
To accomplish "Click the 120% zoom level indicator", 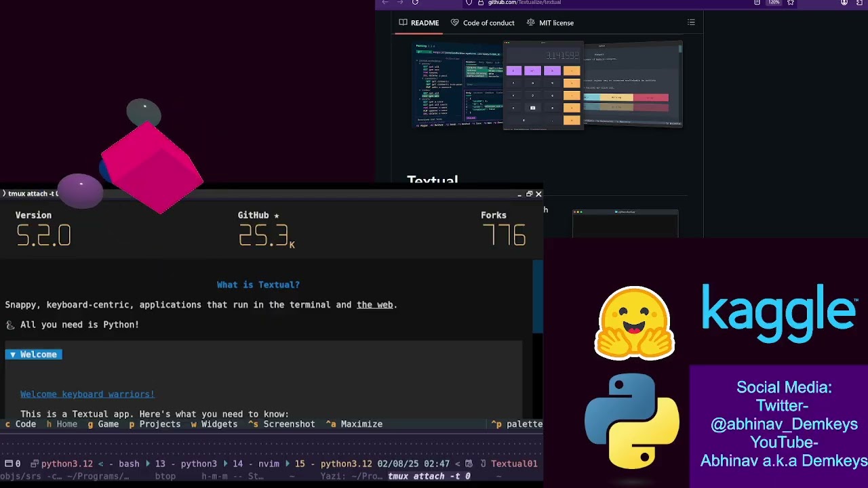I will (x=774, y=3).
